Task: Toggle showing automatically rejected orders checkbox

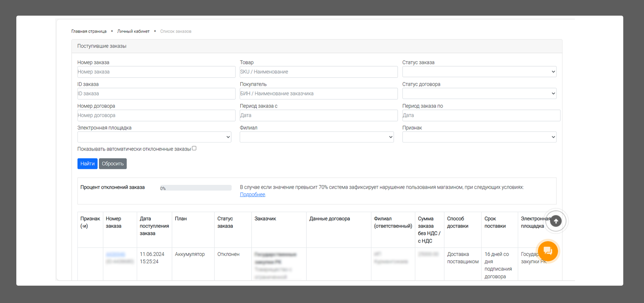Action: click(x=194, y=148)
